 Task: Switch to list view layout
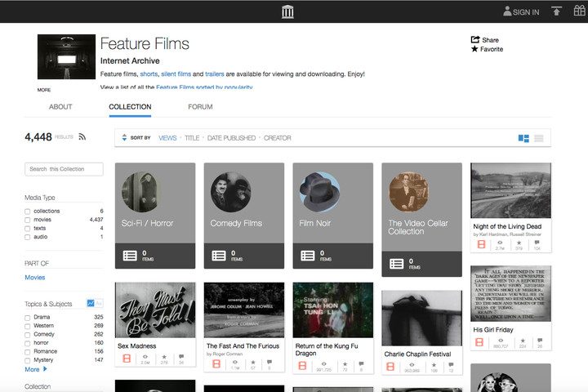539,138
